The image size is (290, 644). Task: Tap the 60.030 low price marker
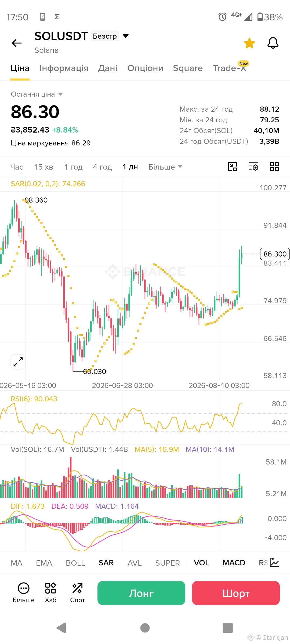pyautogui.click(x=95, y=372)
